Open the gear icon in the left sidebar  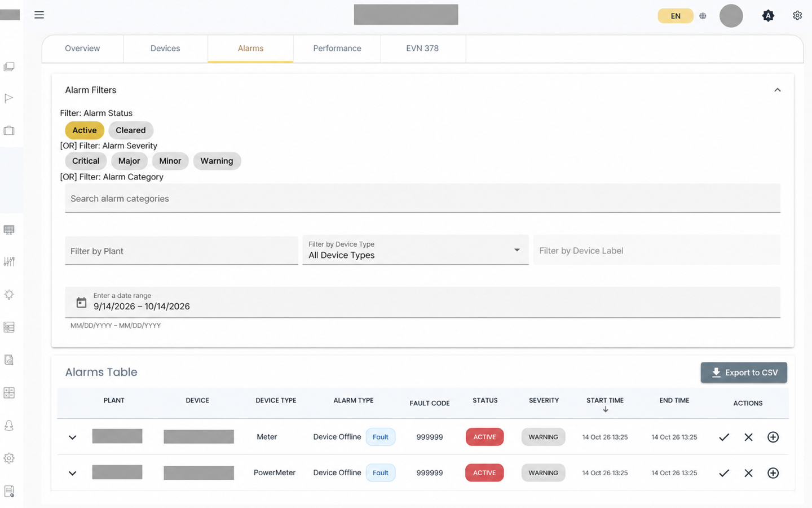pyautogui.click(x=9, y=458)
